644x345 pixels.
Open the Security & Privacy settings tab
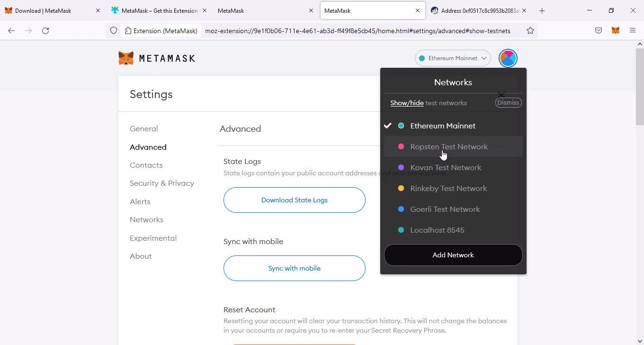click(x=162, y=183)
